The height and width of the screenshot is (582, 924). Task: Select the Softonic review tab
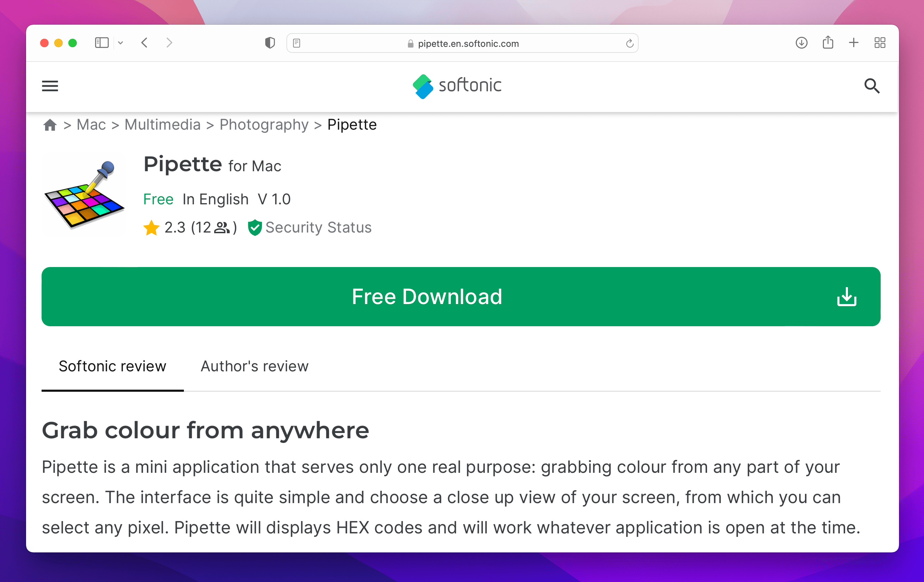(112, 366)
